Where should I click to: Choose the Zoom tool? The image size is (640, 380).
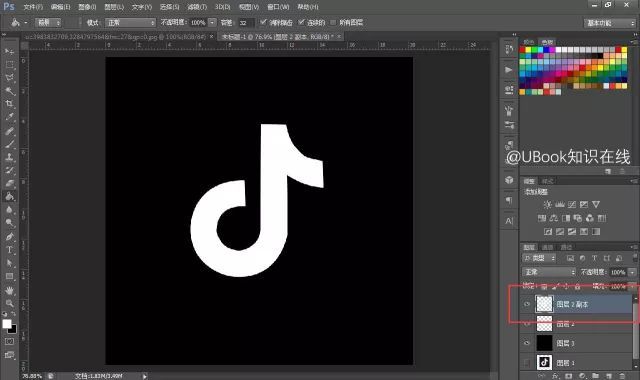(9, 303)
